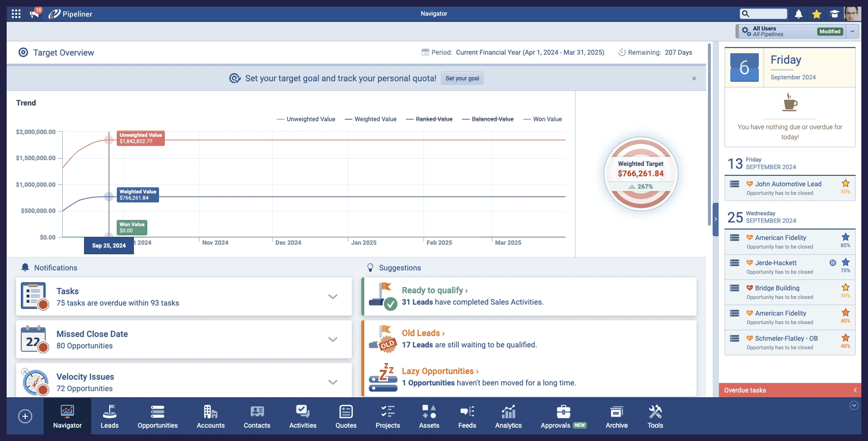Open Old Leads suggestion
Viewport: 868px width, 441px height.
(x=423, y=333)
